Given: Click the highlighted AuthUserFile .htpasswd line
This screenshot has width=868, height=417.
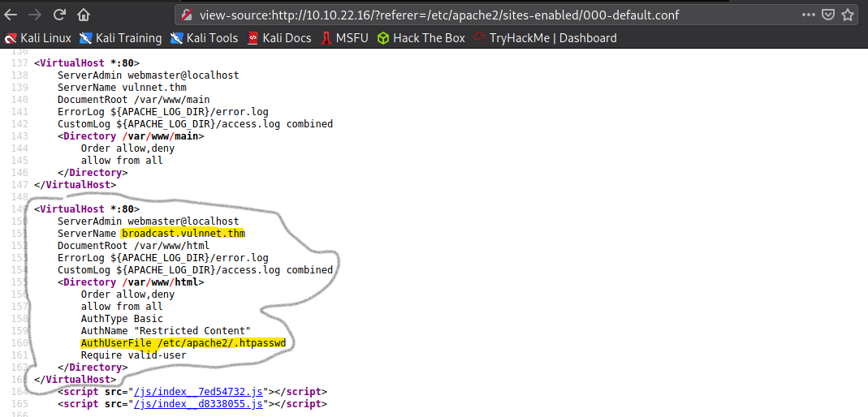Looking at the screenshot, I should 183,343.
